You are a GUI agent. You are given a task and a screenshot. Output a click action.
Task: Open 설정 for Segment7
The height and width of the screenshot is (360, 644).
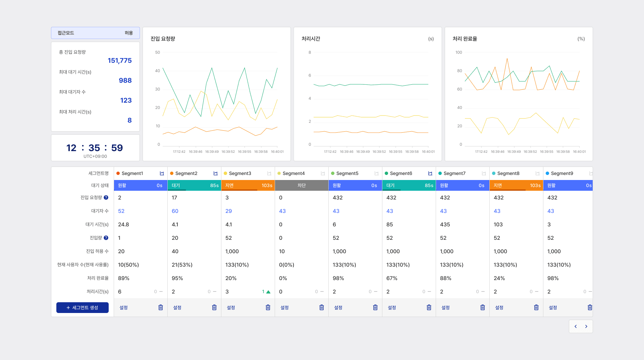pos(445,308)
